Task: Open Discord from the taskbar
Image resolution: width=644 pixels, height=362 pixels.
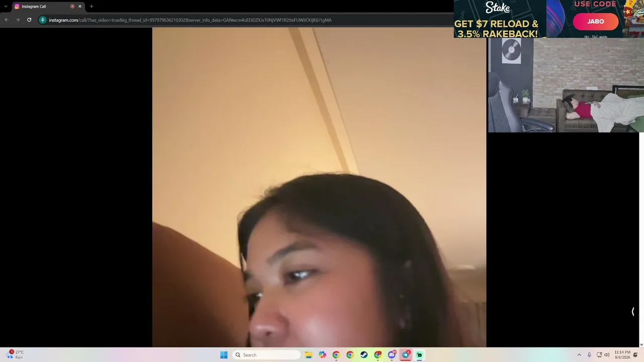Action: [392, 355]
